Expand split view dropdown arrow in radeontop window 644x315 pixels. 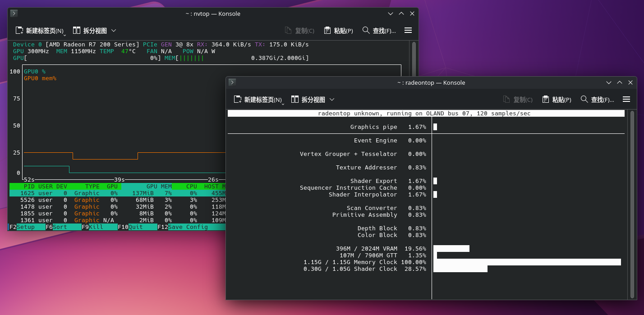[332, 100]
